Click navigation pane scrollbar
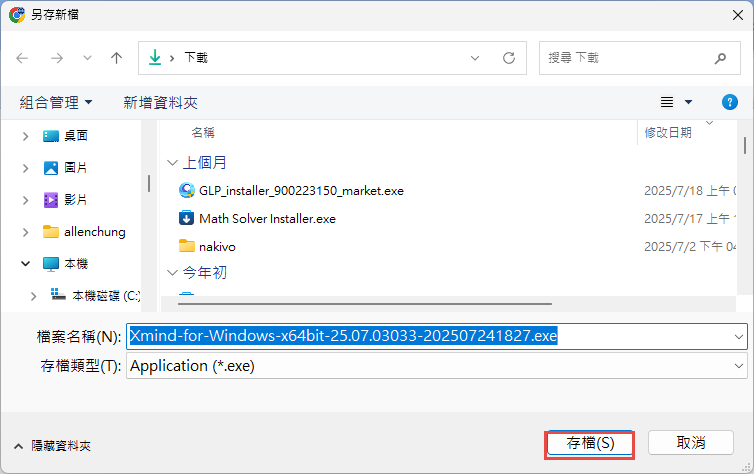Viewport: 754px width, 474px height. pyautogui.click(x=149, y=183)
